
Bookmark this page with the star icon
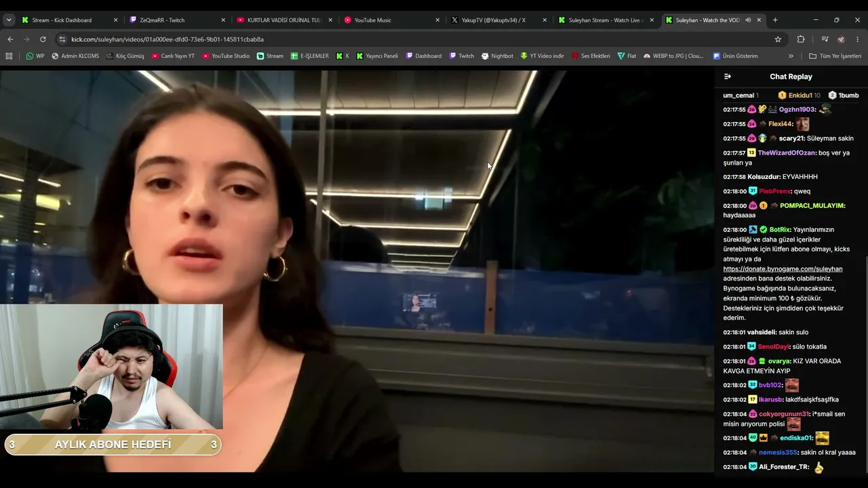tap(778, 39)
